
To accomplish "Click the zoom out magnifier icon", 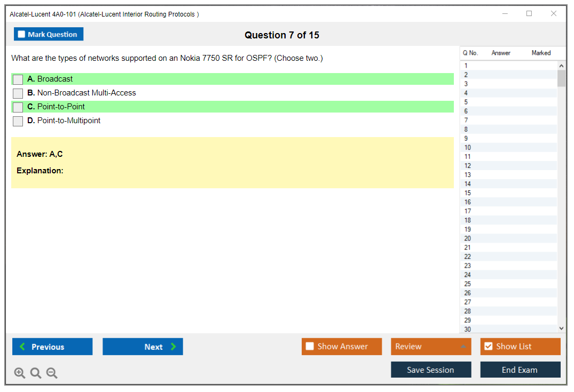I will click(x=52, y=373).
